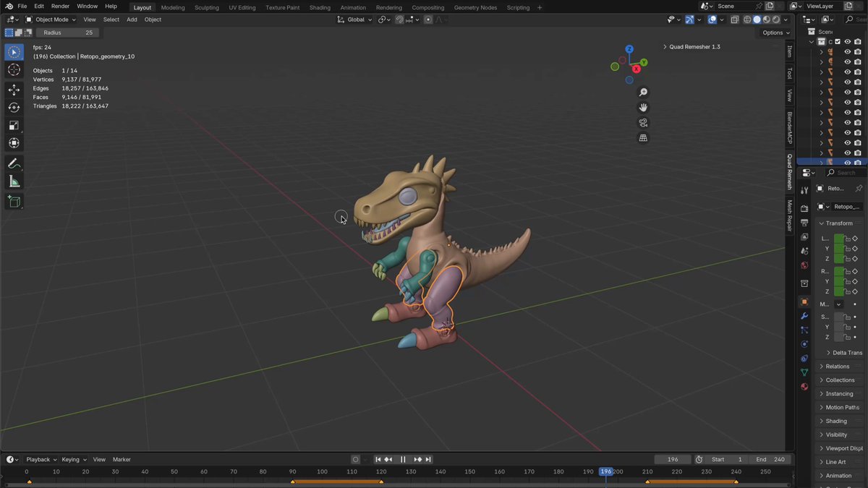Open the Tool properties tab icon
Screen dimensions: 868x488
(804, 190)
